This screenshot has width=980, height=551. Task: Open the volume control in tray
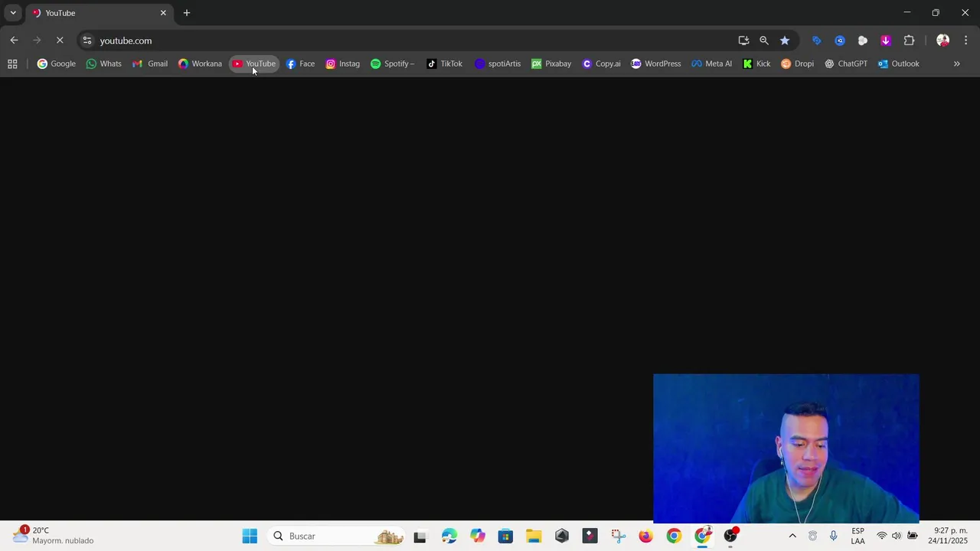pyautogui.click(x=897, y=536)
